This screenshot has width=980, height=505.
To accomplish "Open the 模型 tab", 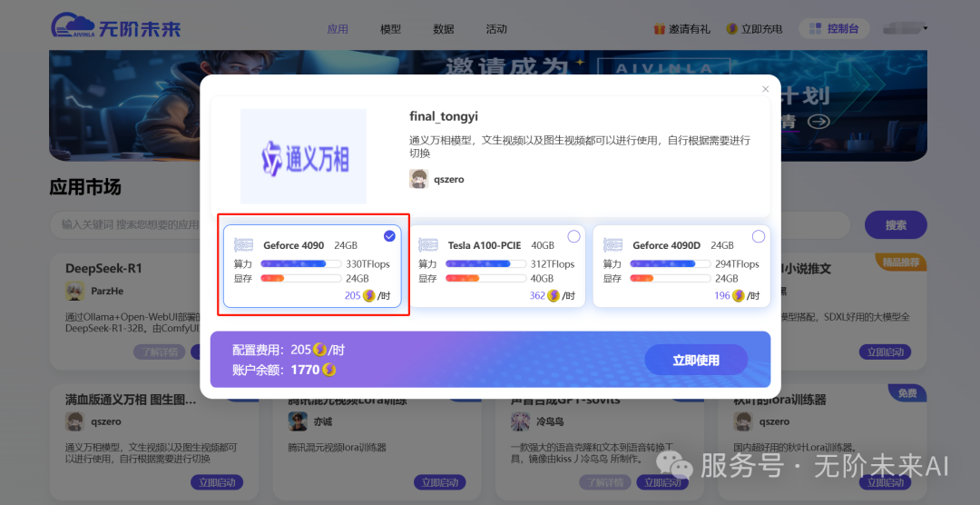I will pos(390,29).
